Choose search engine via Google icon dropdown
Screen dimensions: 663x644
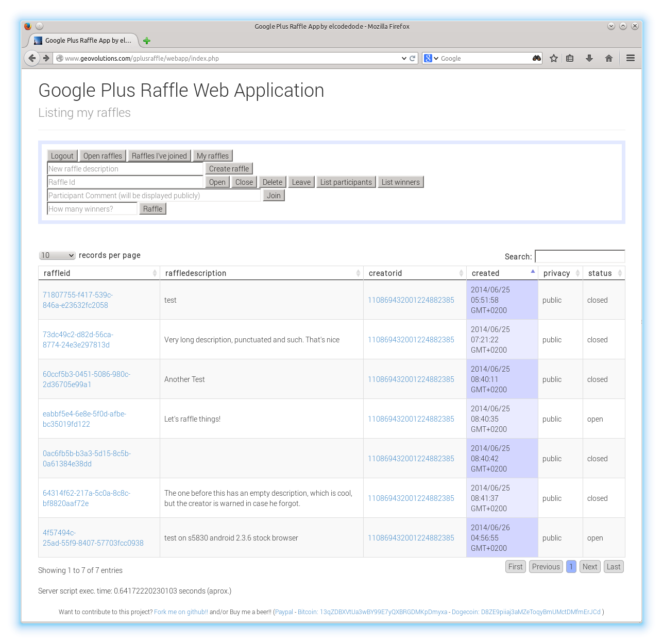click(x=431, y=58)
